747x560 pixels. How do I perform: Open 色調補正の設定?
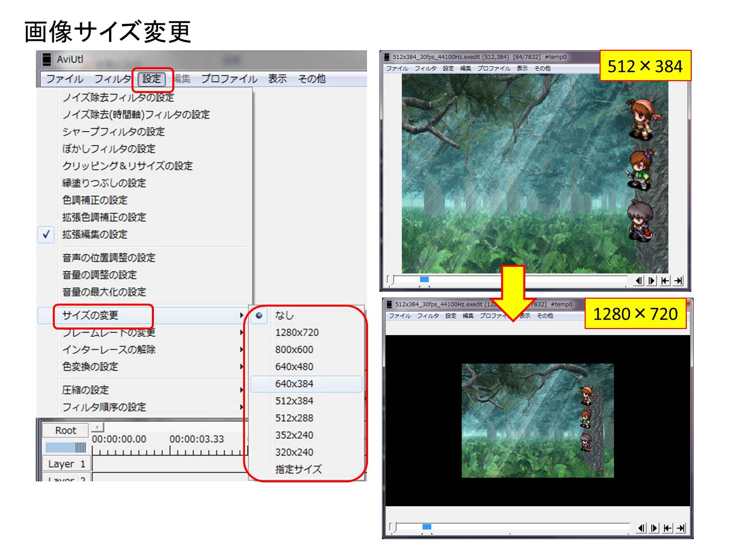tap(95, 200)
